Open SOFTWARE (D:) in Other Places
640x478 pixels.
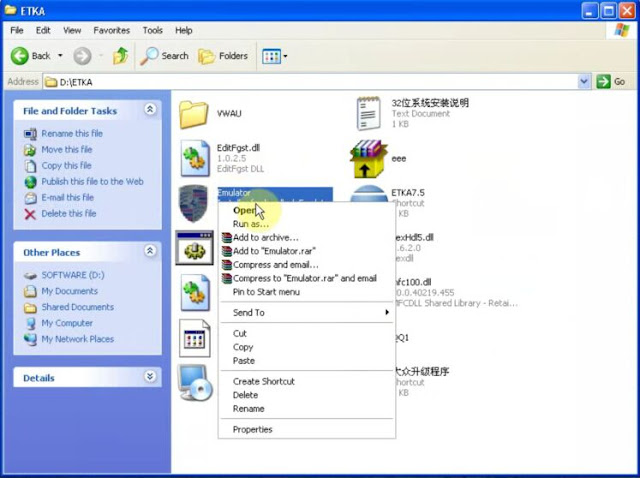coord(73,275)
